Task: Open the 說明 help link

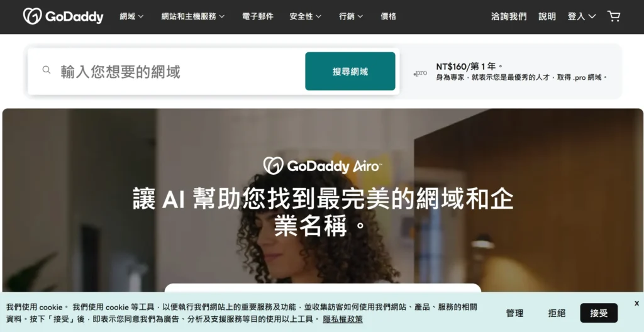Action: pos(547,16)
